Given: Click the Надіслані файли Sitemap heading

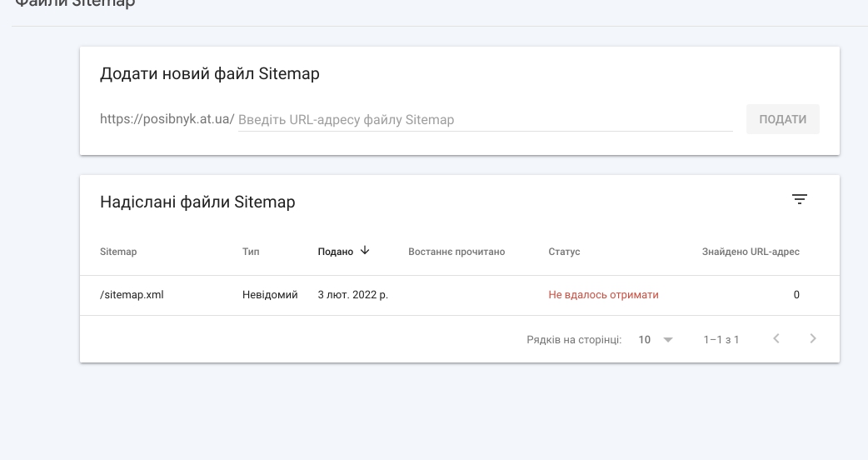Looking at the screenshot, I should coord(197,202).
